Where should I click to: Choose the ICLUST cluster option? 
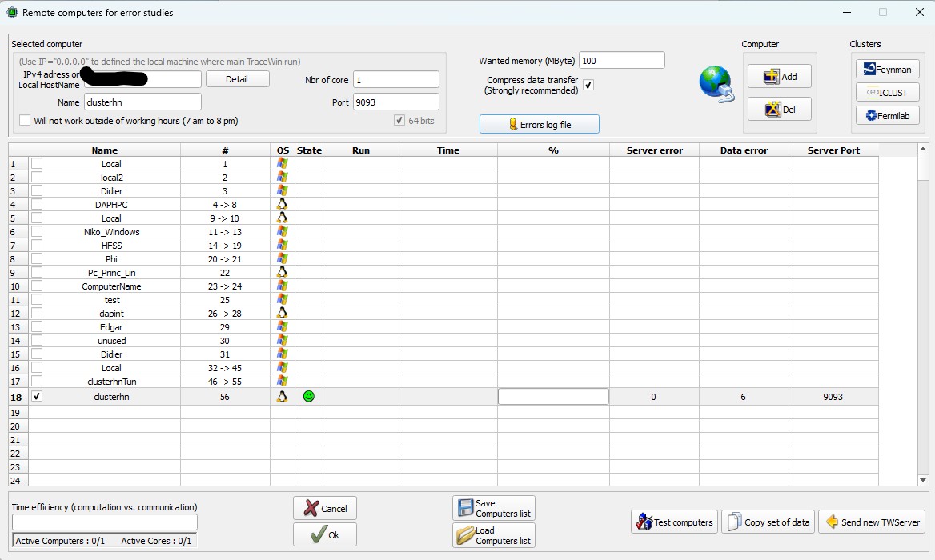pyautogui.click(x=887, y=92)
